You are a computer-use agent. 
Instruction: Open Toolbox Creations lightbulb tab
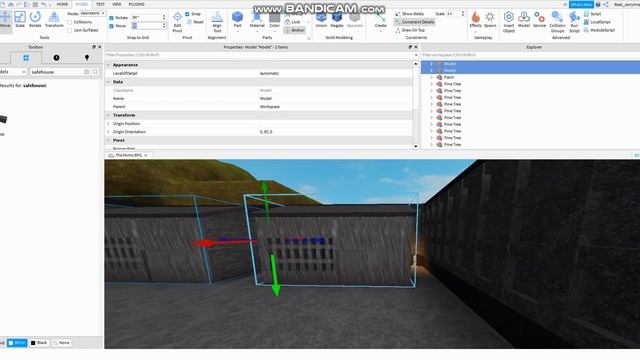coord(87,58)
